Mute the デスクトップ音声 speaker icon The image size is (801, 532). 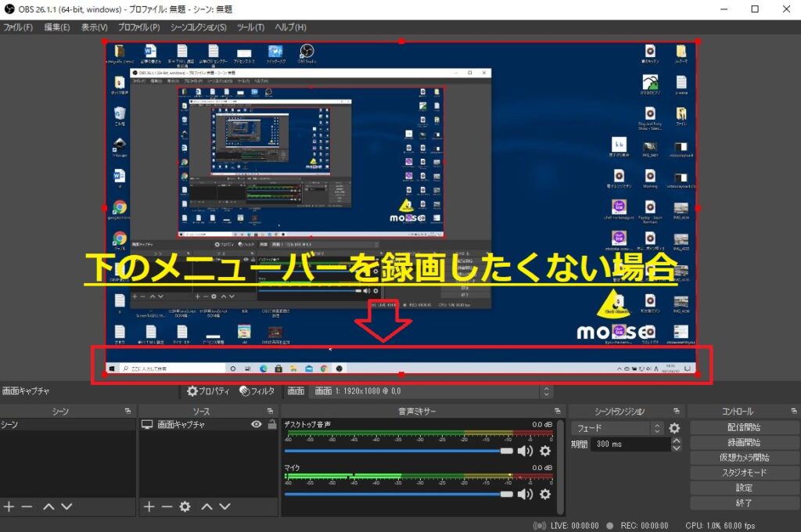coord(525,451)
